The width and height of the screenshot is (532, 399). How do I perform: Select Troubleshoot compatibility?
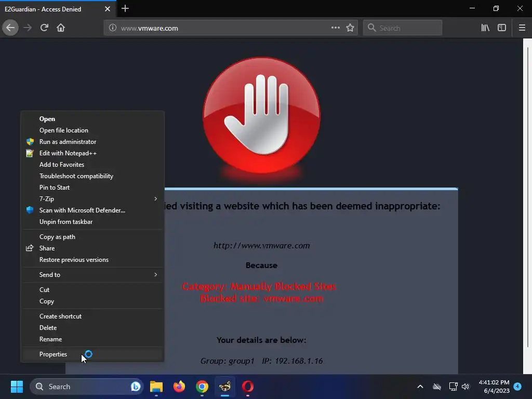click(x=92, y=176)
